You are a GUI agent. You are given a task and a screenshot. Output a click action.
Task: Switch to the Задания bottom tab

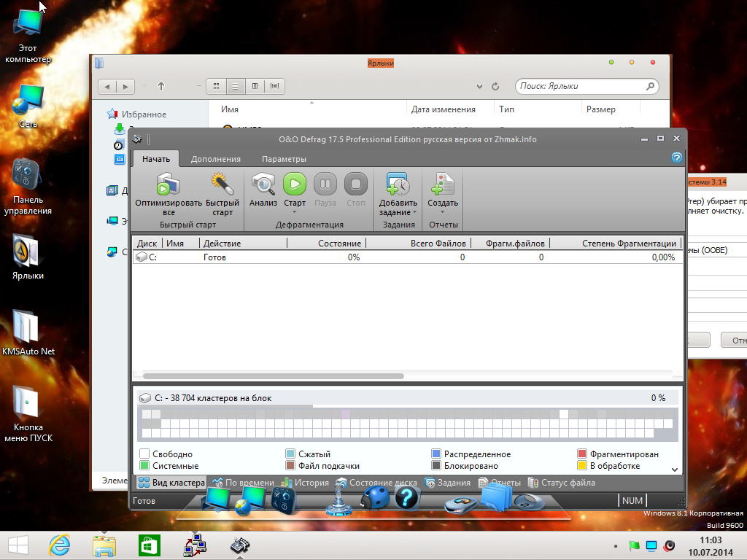click(447, 483)
